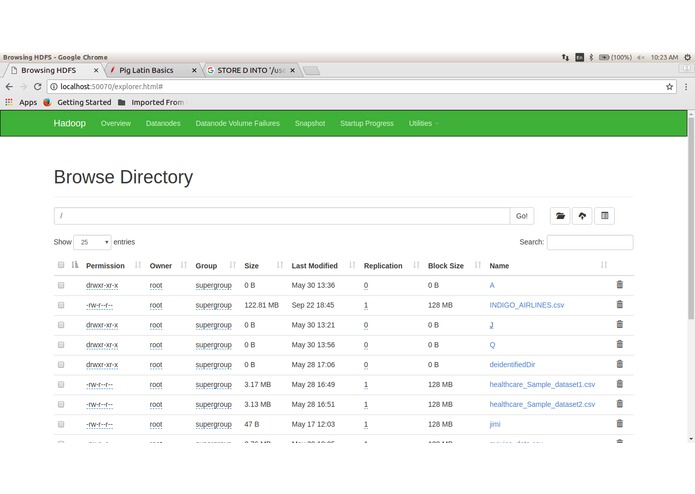Delete the deidentifiedDir folder
The image size is (695, 494).
(620, 364)
